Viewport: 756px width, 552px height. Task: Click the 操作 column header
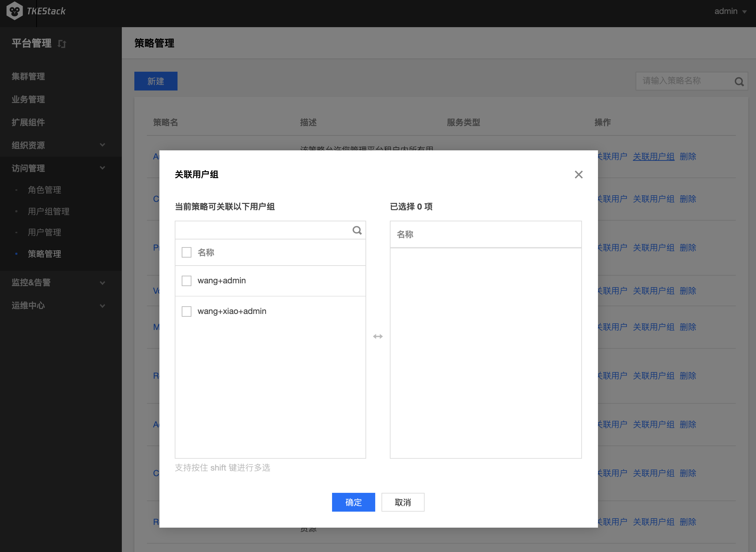[603, 123]
